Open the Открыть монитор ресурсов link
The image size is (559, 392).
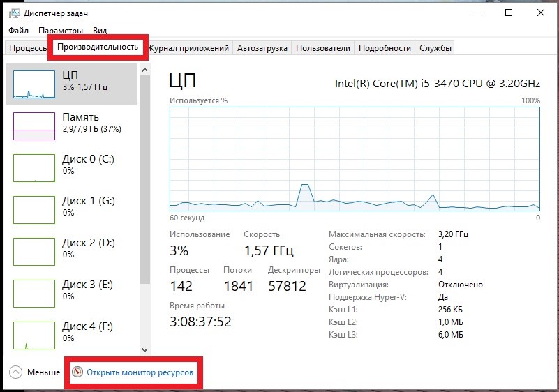click(x=140, y=372)
